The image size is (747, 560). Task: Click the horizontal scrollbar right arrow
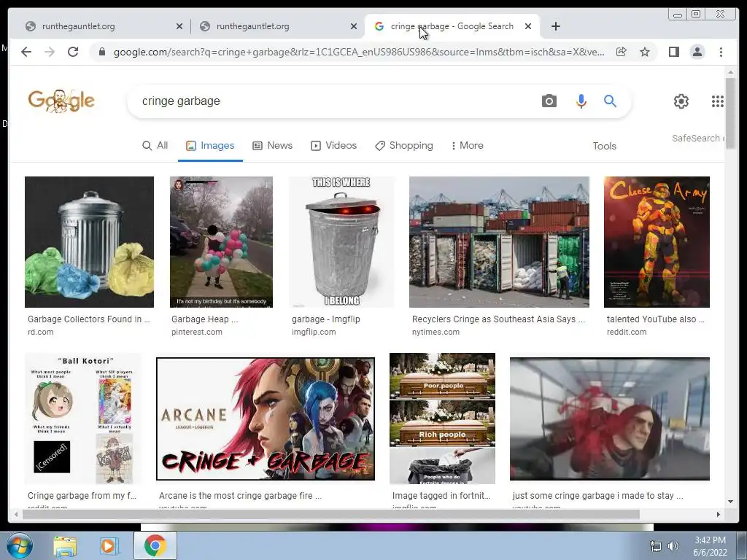[x=719, y=514]
